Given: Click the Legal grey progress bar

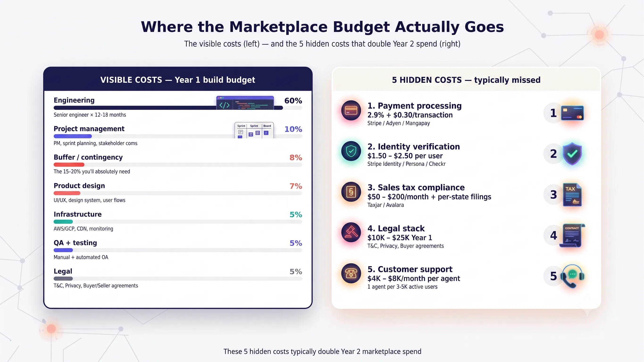Looking at the screenshot, I should 178,279.
